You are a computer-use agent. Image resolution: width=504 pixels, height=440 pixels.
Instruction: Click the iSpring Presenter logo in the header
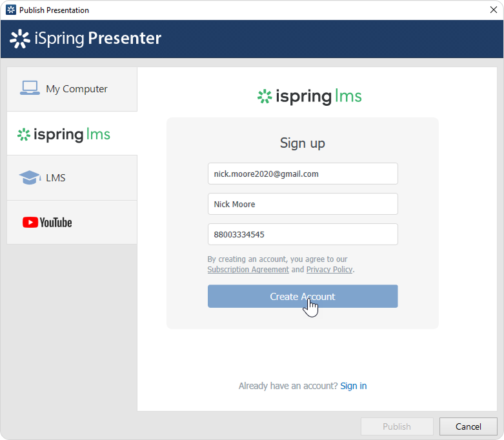(x=86, y=39)
